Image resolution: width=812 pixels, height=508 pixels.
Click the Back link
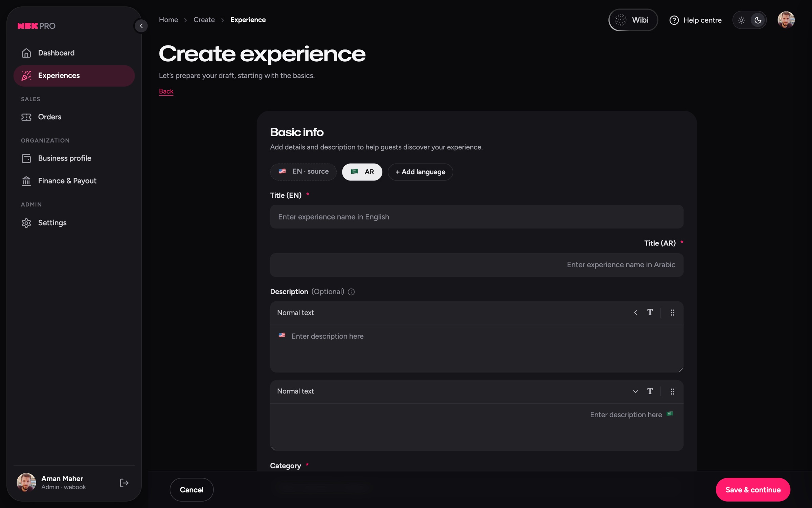click(x=166, y=91)
